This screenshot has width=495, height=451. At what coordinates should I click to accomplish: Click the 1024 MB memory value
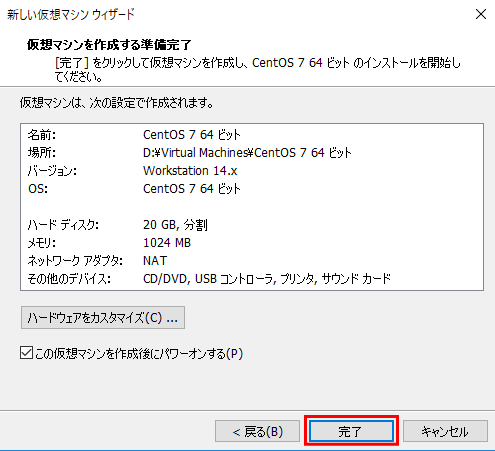(x=167, y=243)
